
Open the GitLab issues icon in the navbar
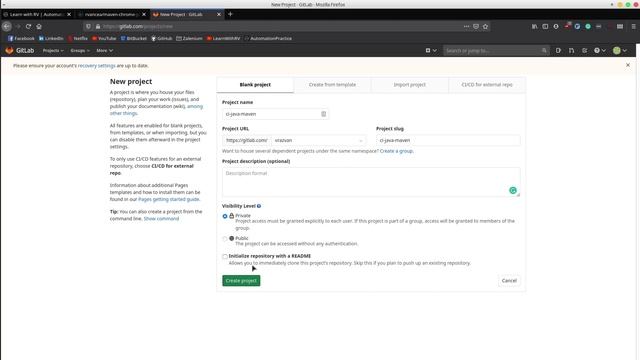click(x=558, y=51)
